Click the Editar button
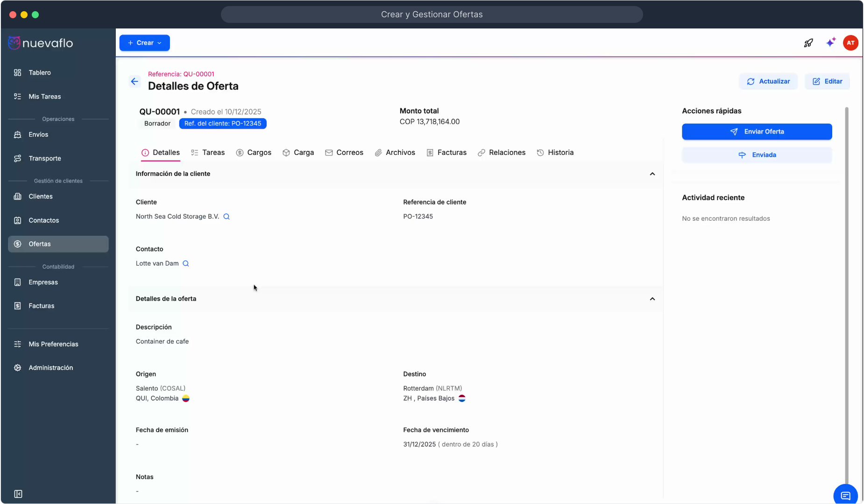The width and height of the screenshot is (864, 504). 827,82
